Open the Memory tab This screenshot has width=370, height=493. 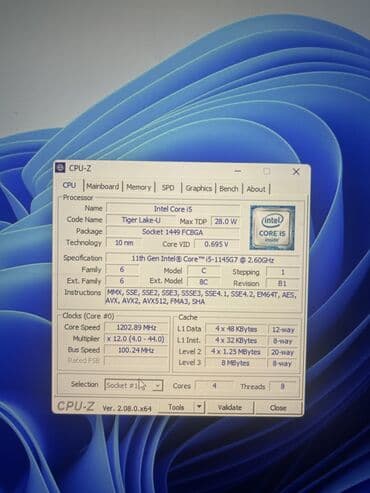[139, 187]
